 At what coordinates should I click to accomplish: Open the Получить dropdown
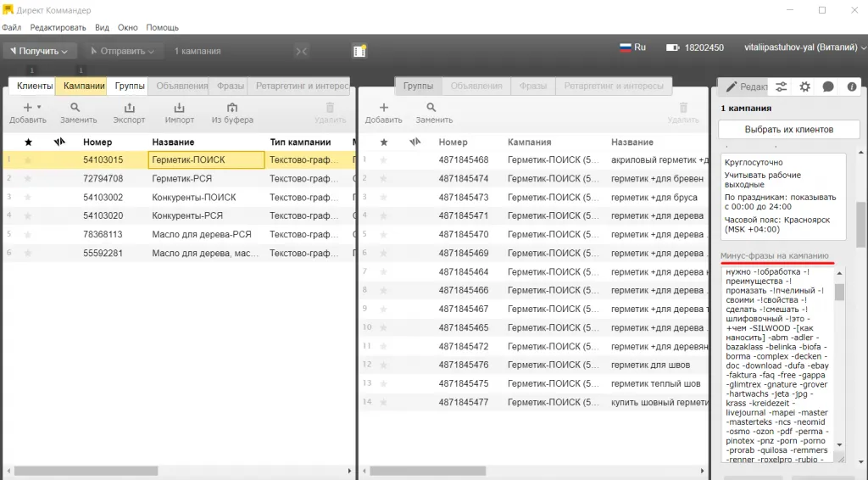[x=39, y=51]
